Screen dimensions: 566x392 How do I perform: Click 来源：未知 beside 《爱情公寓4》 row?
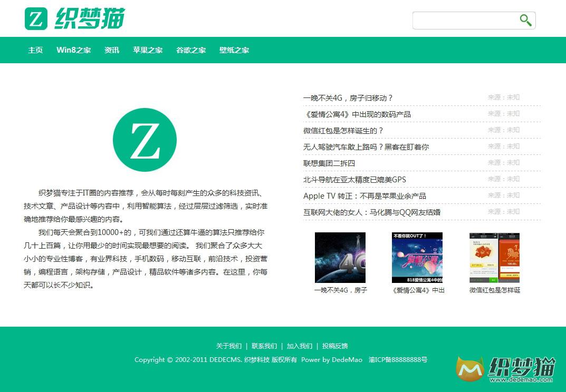coord(504,114)
